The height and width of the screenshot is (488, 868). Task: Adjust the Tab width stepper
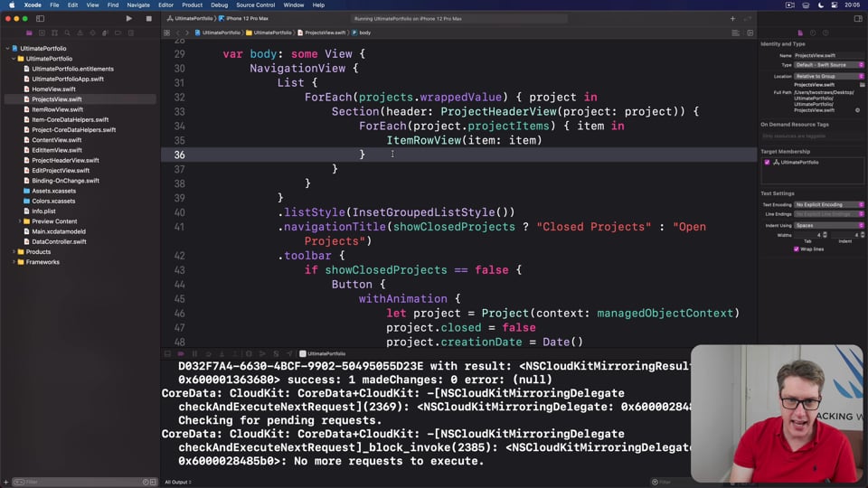[825, 235]
